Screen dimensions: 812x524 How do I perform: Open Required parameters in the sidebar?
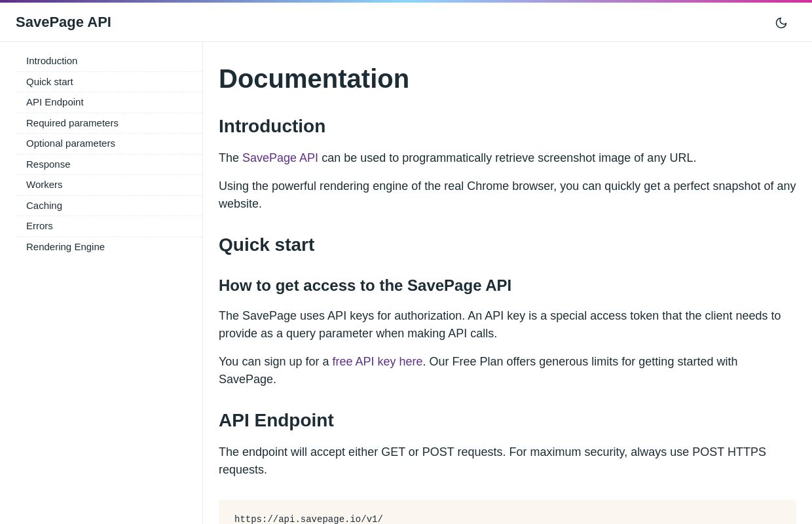(x=109, y=123)
